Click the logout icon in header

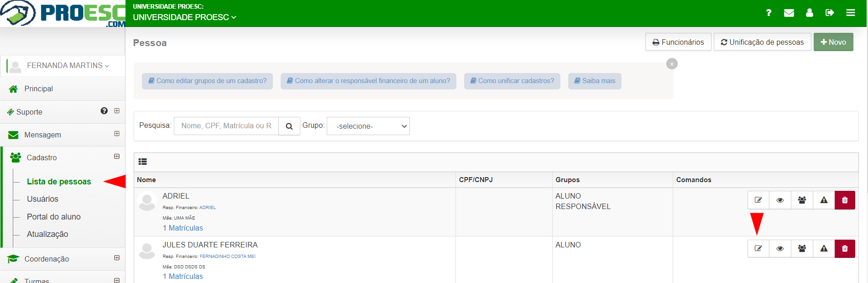[830, 13]
